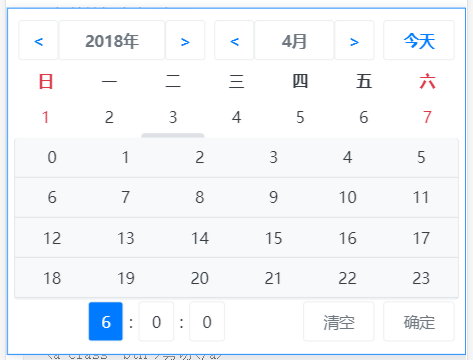473x360 pixels.
Task: Pick day 1 in the calendar row
Action: click(46, 117)
